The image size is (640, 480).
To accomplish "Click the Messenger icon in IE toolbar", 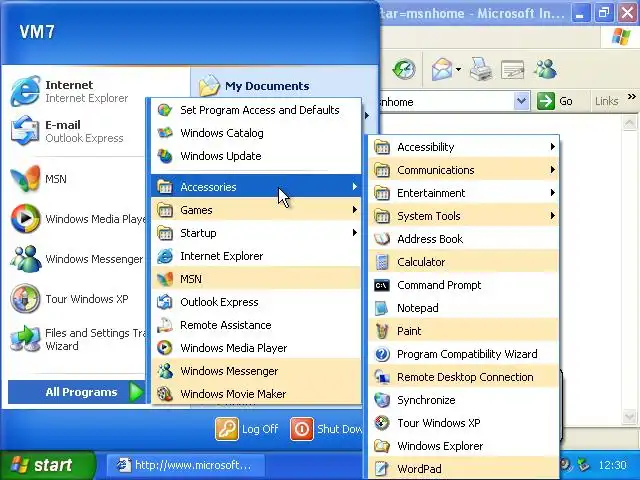I will coord(546,69).
